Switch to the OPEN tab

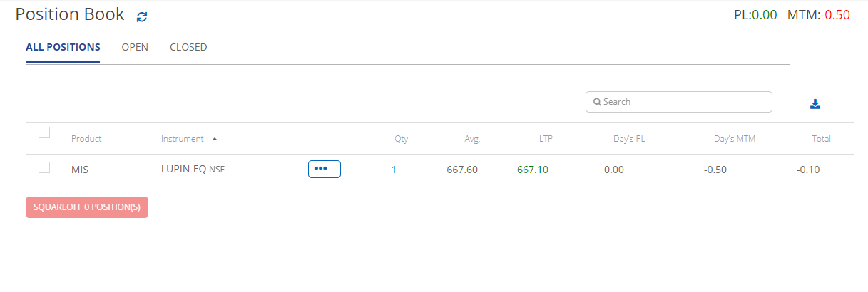135,47
